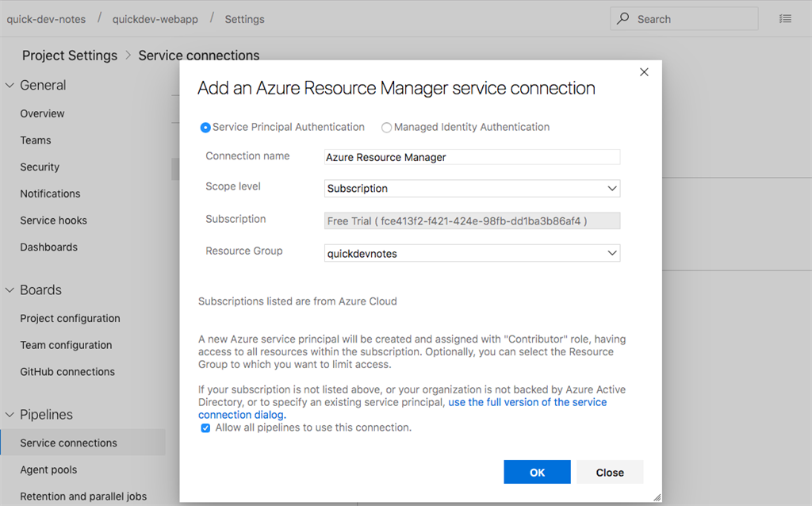
Task: Dismiss the dialog with Close button
Action: [x=609, y=472]
